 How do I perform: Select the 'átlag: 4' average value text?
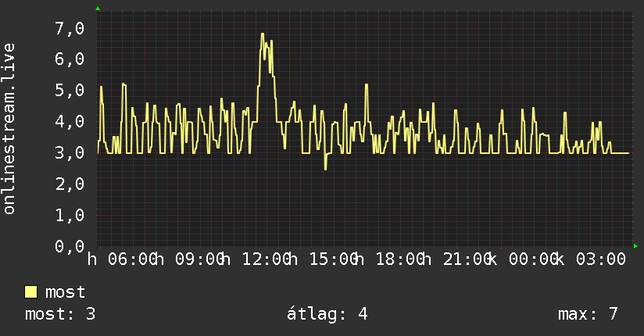pos(327,314)
